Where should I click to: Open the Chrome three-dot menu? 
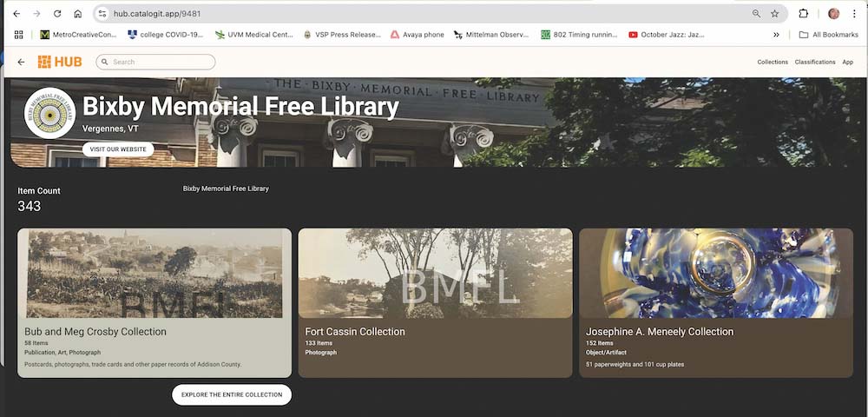tap(855, 14)
